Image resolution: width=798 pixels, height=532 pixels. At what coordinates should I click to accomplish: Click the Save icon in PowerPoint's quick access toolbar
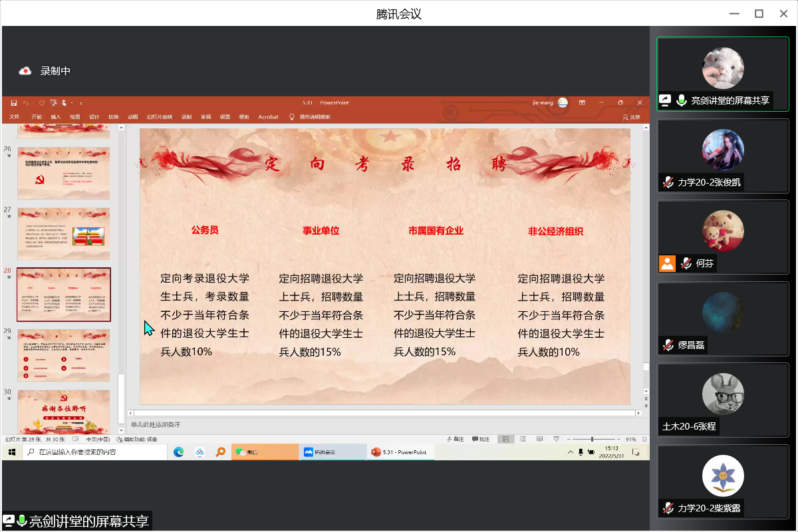tap(13, 103)
